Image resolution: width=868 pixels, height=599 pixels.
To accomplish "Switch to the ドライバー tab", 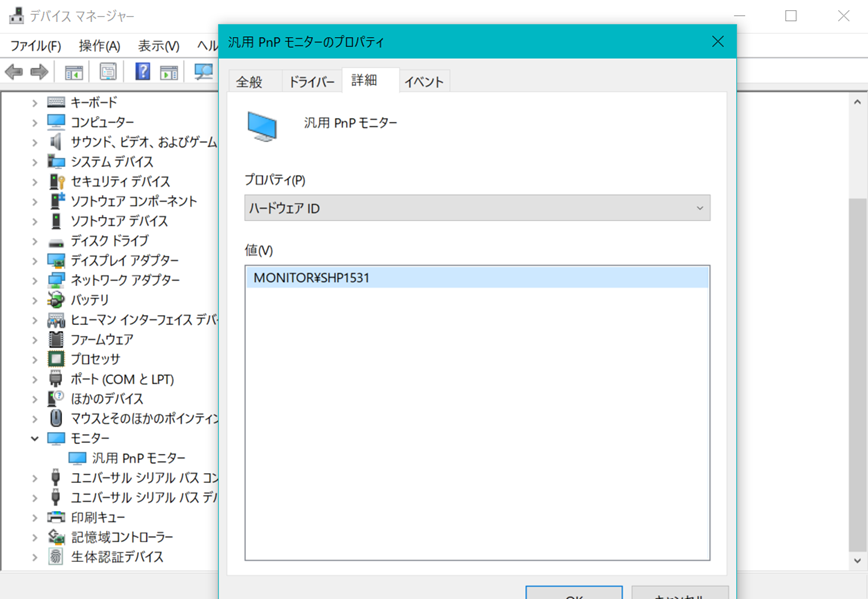I will (311, 82).
